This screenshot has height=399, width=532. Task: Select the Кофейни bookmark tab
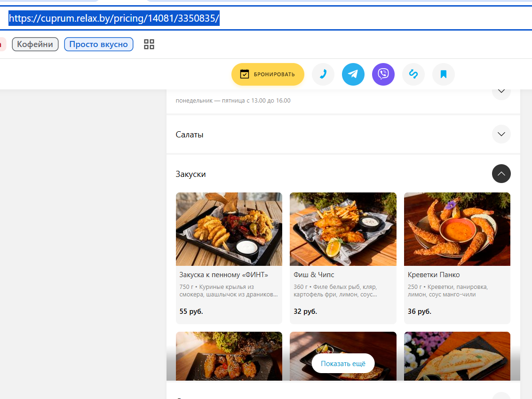[x=35, y=44]
